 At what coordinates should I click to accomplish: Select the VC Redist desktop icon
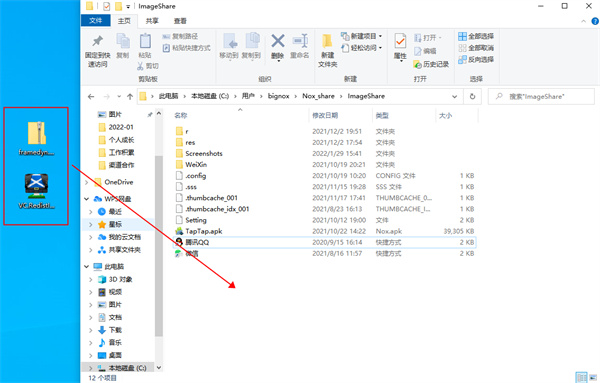click(x=36, y=191)
